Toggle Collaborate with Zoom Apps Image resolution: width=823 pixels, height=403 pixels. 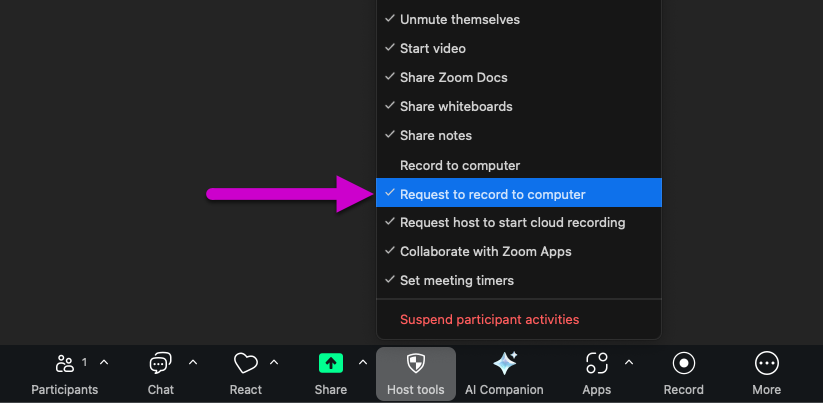(x=486, y=251)
